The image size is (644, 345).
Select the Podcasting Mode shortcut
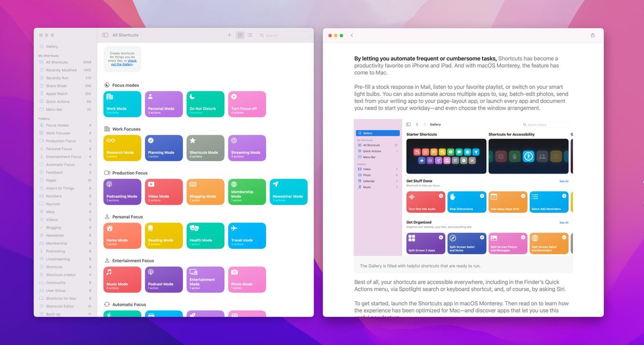(x=122, y=191)
